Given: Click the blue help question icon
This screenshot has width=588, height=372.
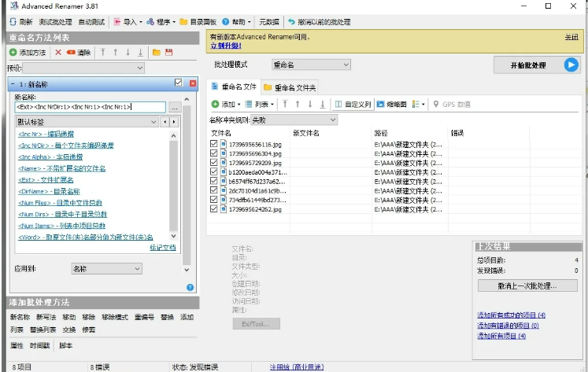Looking at the screenshot, I should [190, 287].
